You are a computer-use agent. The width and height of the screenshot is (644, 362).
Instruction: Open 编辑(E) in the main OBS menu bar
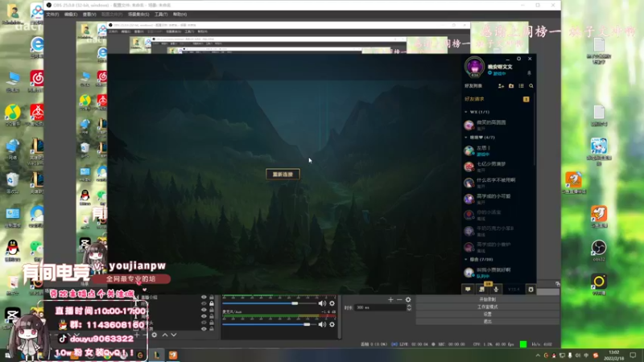(x=71, y=14)
